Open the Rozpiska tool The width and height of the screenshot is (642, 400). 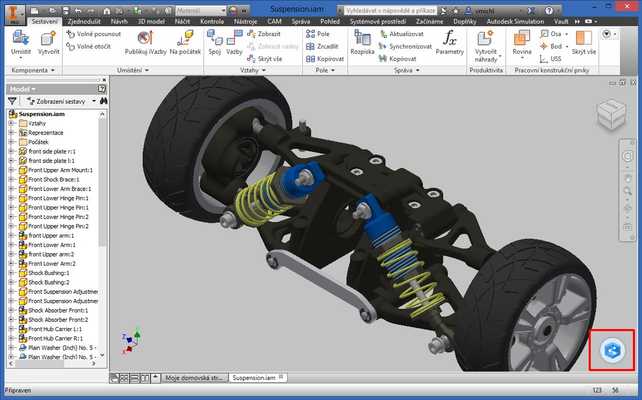tap(362, 43)
